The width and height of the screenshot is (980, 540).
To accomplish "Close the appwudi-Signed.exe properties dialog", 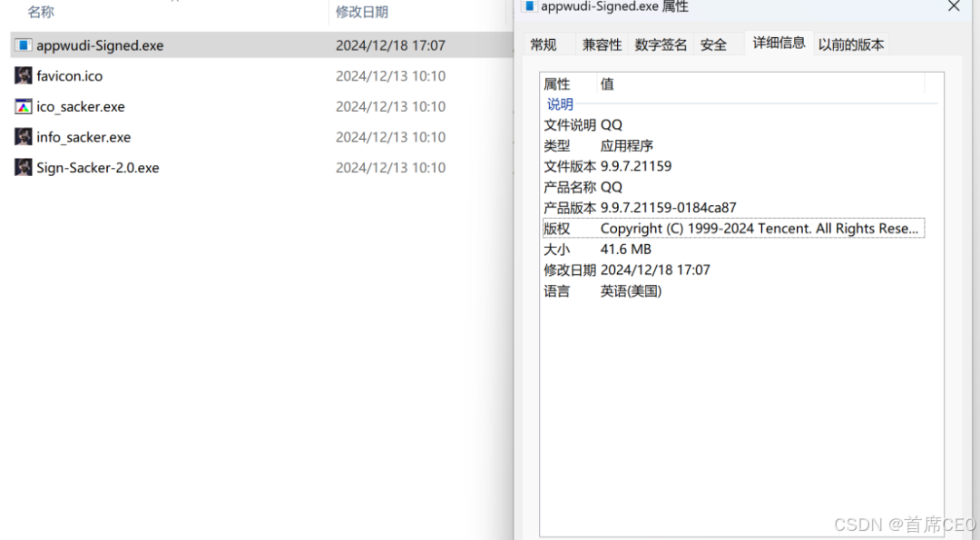I will pyautogui.click(x=954, y=6).
